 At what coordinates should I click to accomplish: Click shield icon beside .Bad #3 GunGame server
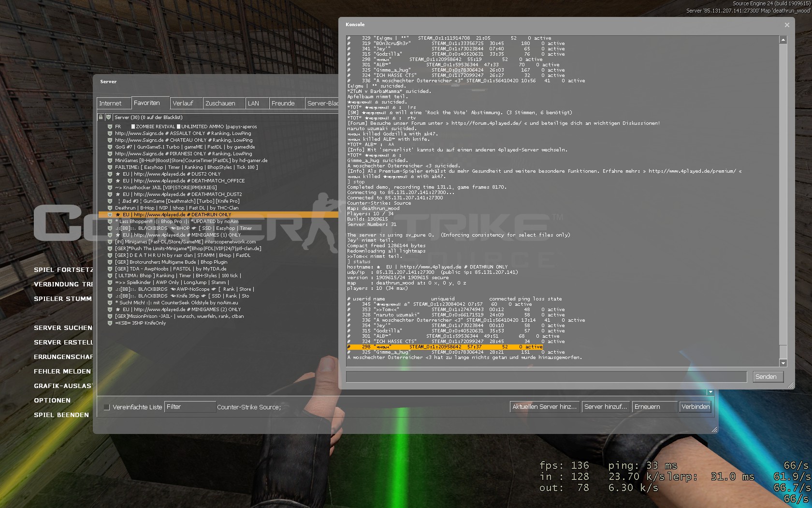pyautogui.click(x=110, y=201)
